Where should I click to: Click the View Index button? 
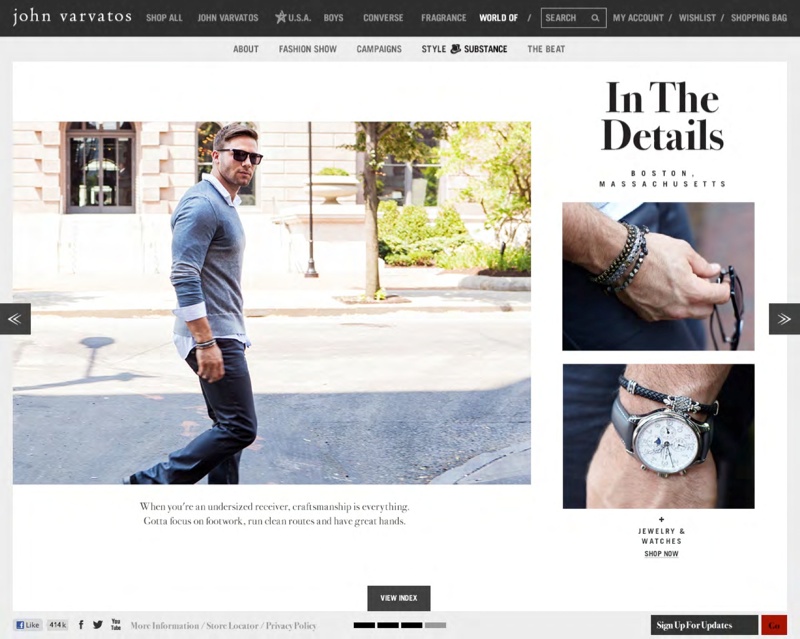point(399,598)
